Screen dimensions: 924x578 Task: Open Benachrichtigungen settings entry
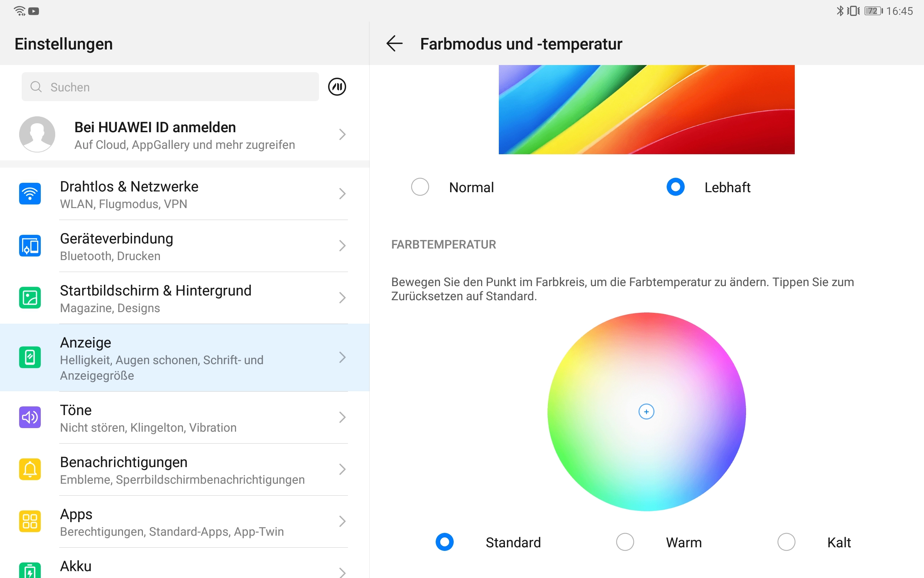[x=184, y=469]
